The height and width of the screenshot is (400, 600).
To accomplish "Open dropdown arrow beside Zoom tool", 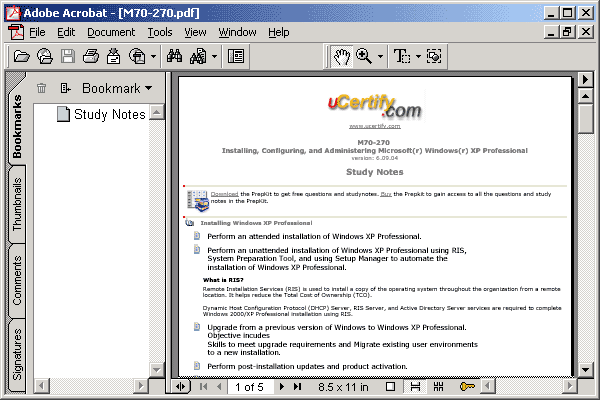I will point(380,57).
